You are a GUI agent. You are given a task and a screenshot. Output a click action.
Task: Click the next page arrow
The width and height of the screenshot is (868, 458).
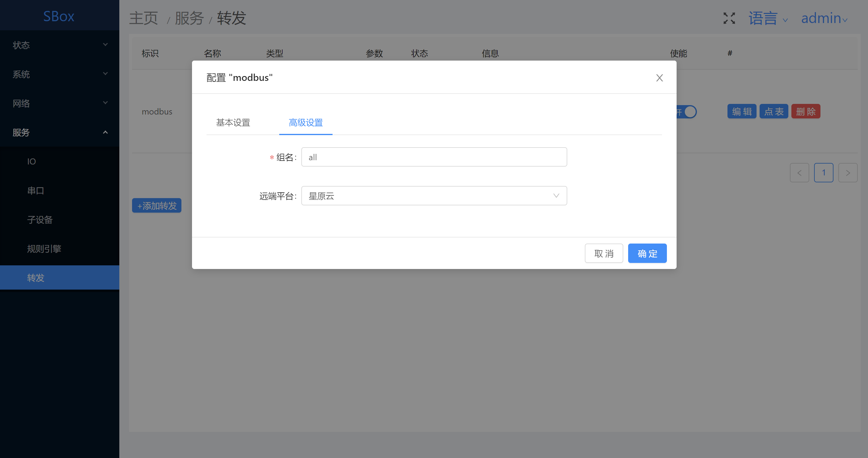(x=847, y=173)
